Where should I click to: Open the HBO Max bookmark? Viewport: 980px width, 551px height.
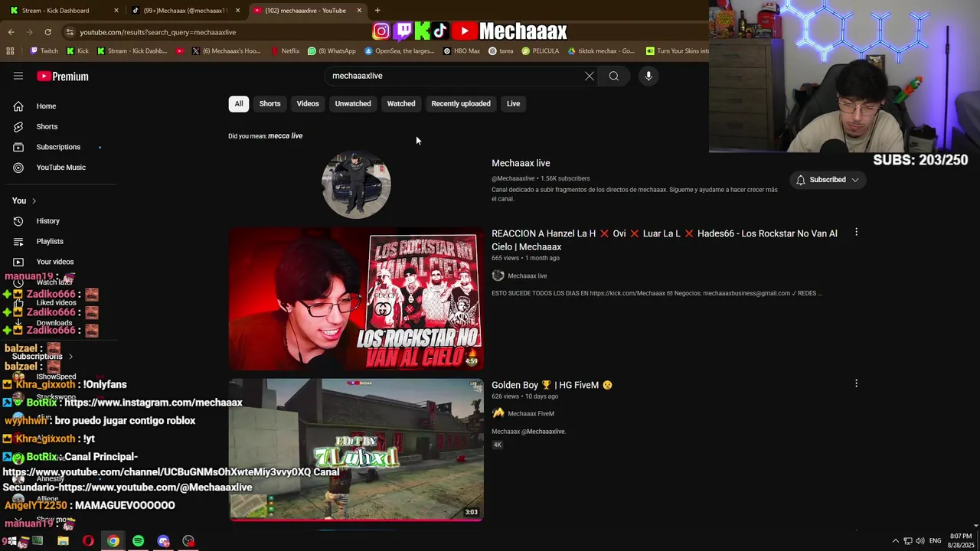(462, 51)
